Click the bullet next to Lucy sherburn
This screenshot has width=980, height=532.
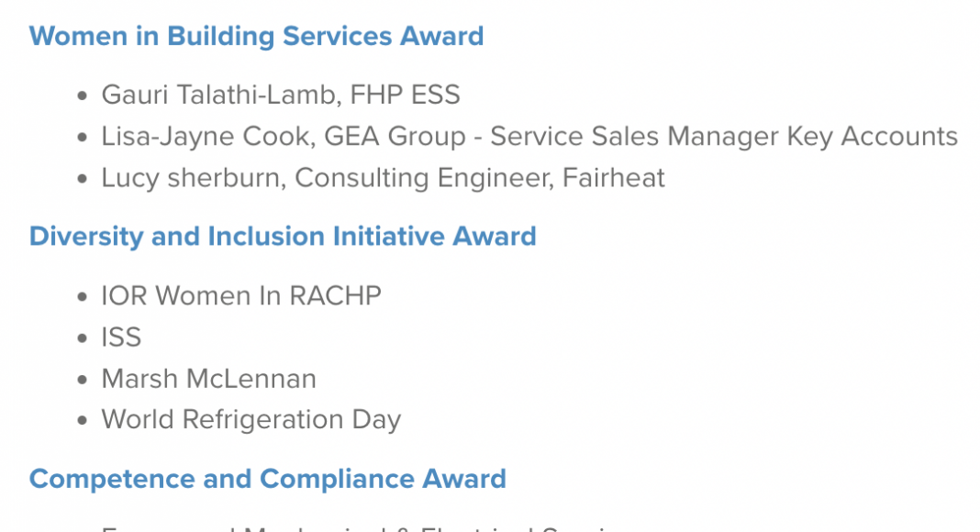point(84,179)
